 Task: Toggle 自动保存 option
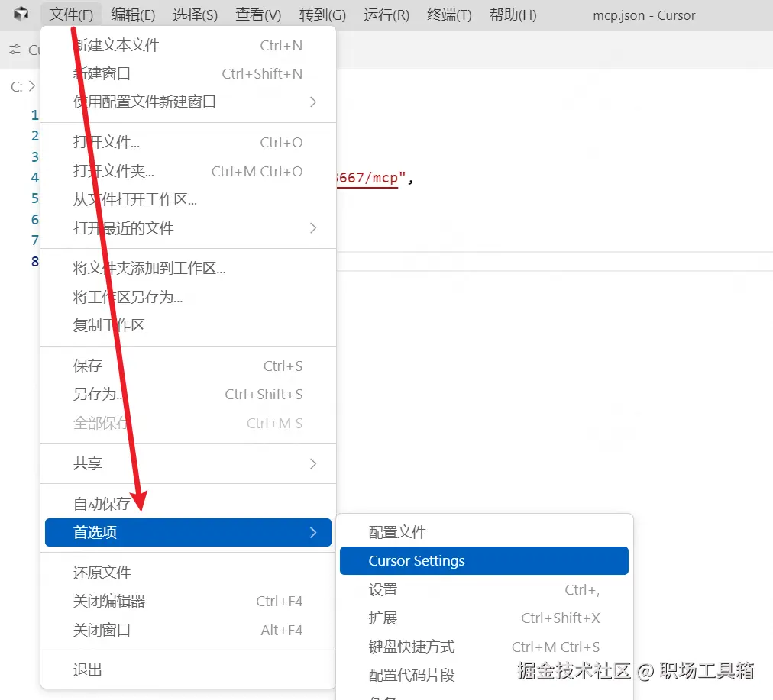tap(188, 504)
